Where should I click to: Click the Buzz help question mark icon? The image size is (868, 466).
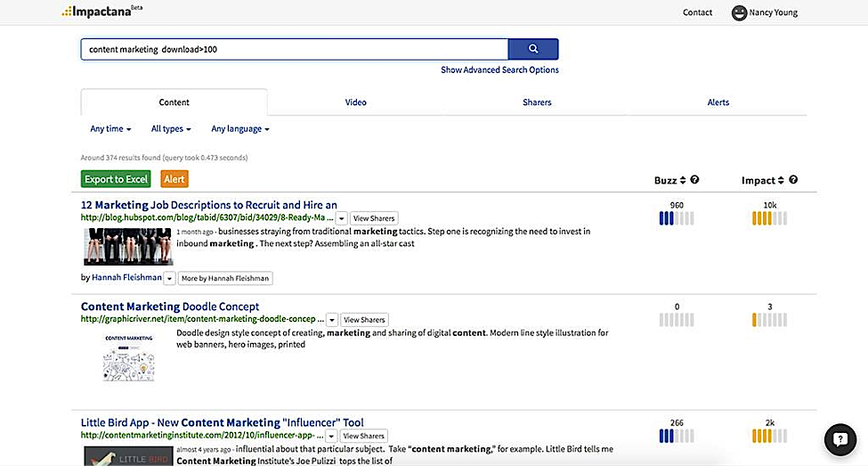click(694, 179)
